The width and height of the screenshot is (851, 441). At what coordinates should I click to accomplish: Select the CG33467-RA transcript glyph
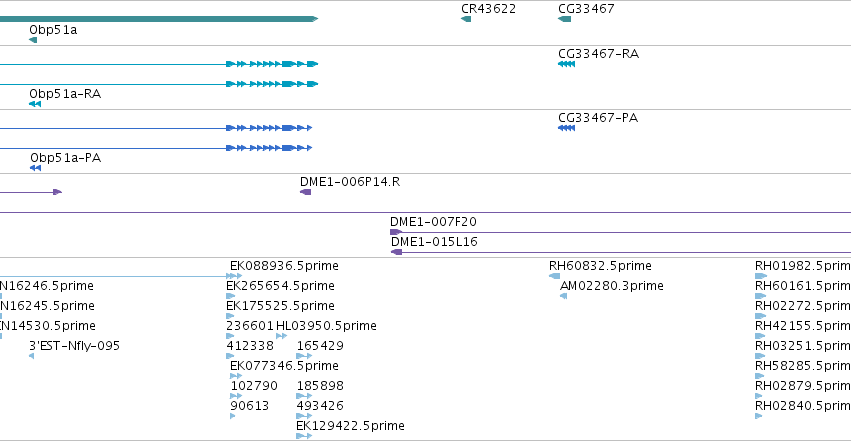tap(566, 64)
